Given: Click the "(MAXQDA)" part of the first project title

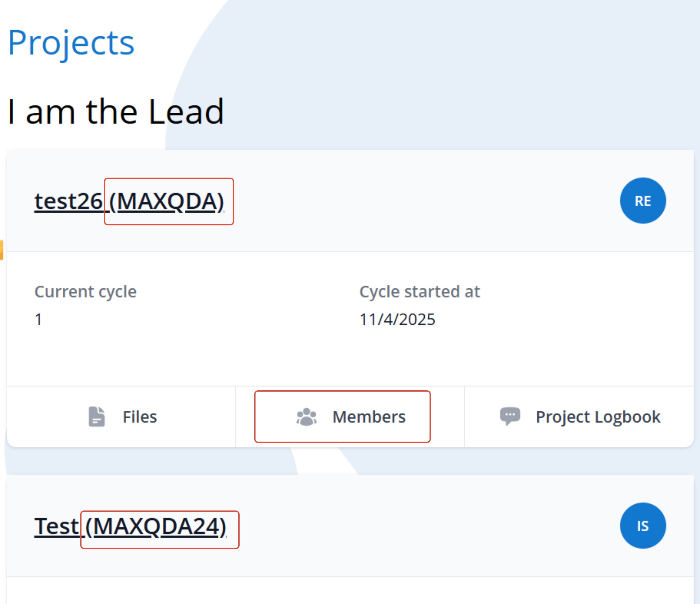Looking at the screenshot, I should pos(167,201).
